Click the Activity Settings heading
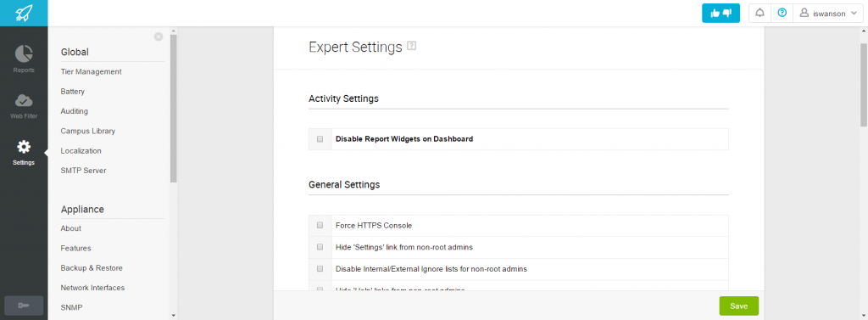 coord(343,98)
